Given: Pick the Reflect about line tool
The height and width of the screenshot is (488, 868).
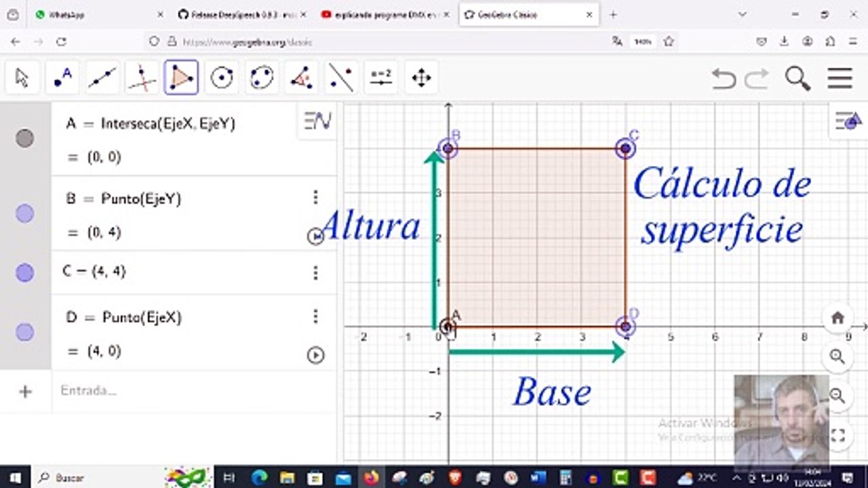Looking at the screenshot, I should (341, 78).
